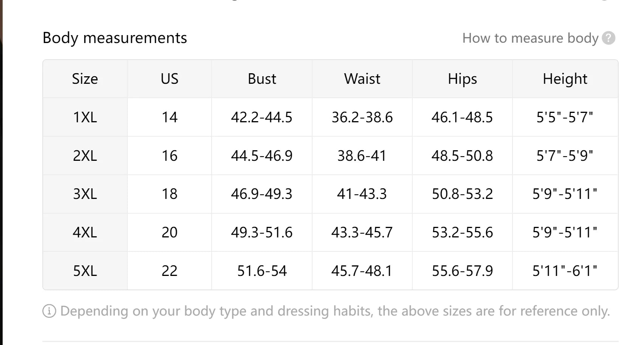Click the US size 22 cell
The image size is (644, 345).
(169, 271)
